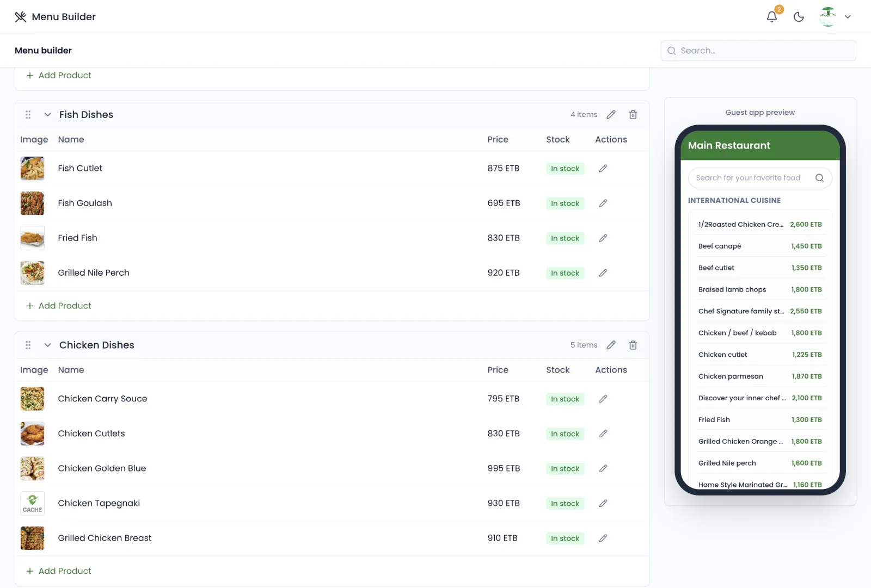Click the Menu builder page heading

coord(43,51)
